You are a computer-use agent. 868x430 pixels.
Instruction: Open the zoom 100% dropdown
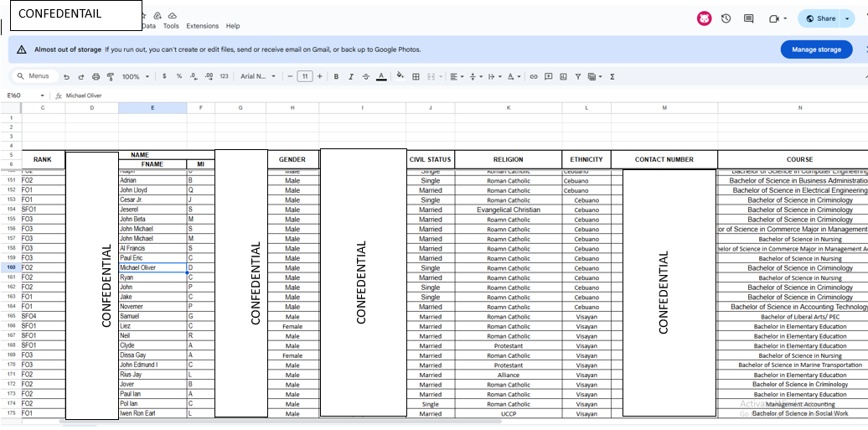pyautogui.click(x=136, y=76)
